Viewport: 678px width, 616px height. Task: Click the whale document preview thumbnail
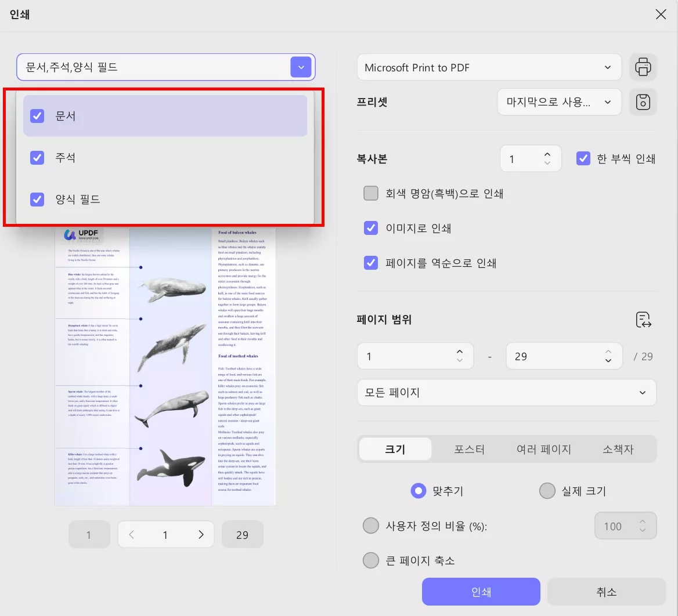165,365
